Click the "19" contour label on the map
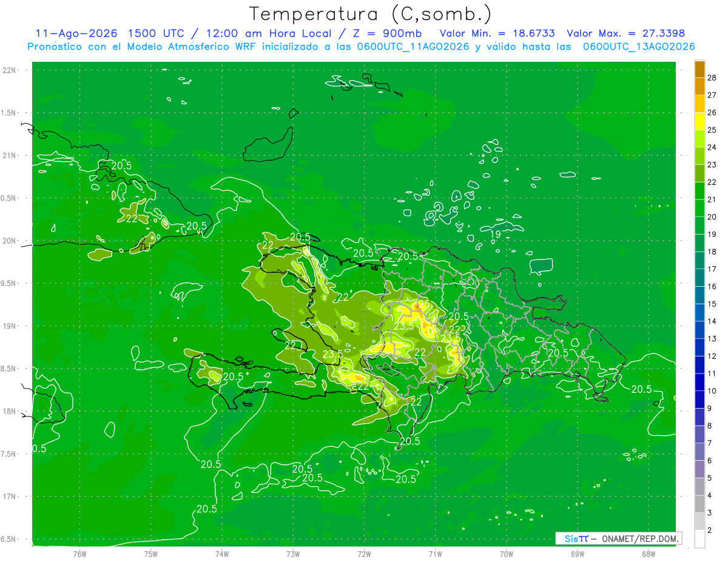728x562 pixels. [495, 234]
